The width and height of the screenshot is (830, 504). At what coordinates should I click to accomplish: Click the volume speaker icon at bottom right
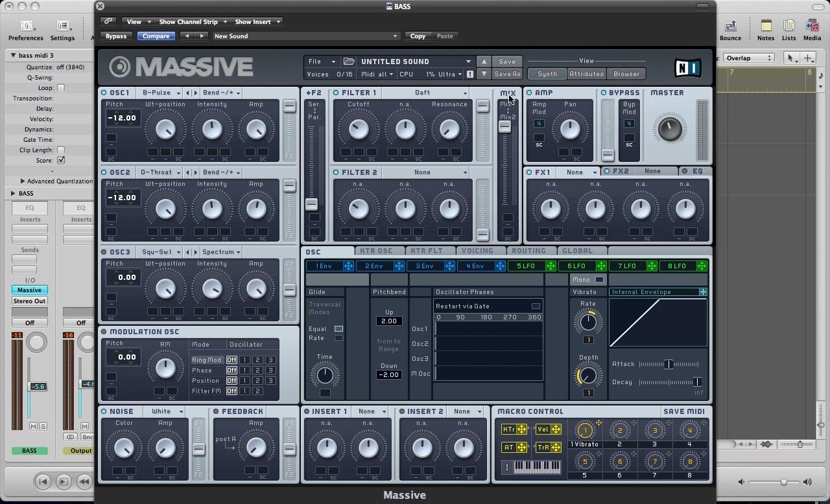[x=807, y=482]
